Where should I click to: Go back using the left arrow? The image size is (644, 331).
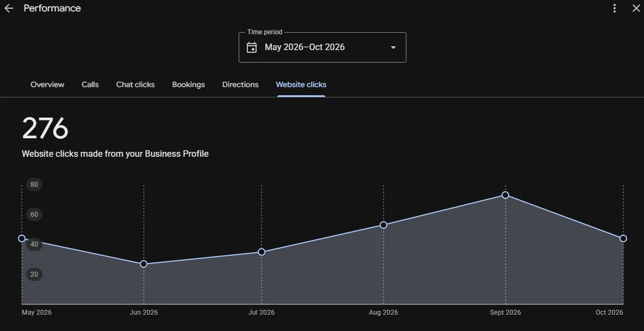(9, 8)
